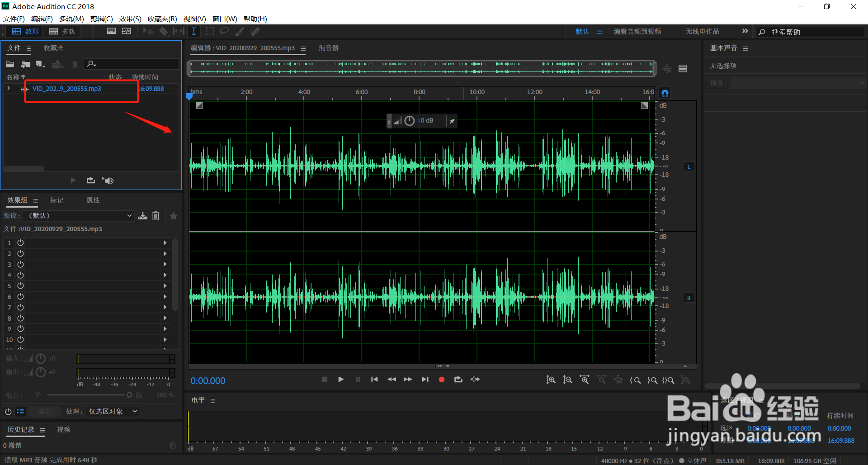Click the Record button
The image size is (868, 465).
(442, 380)
